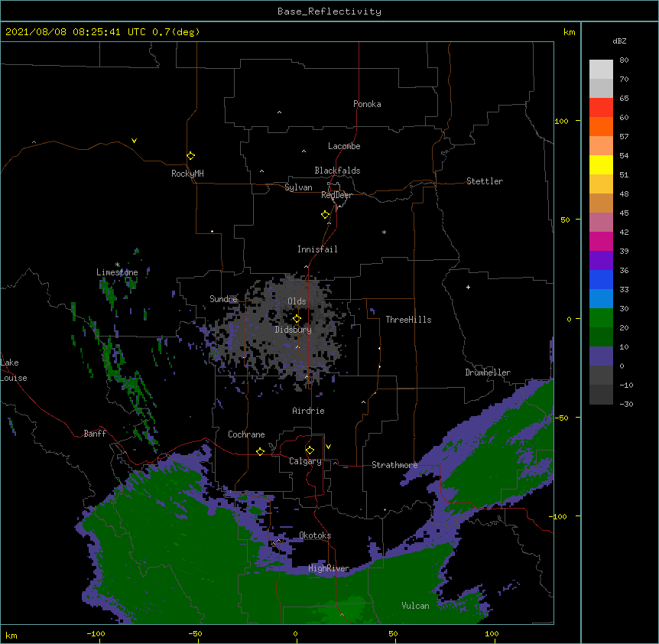Click the Sylvan label
The width and height of the screenshot is (659, 644).
coord(298,187)
